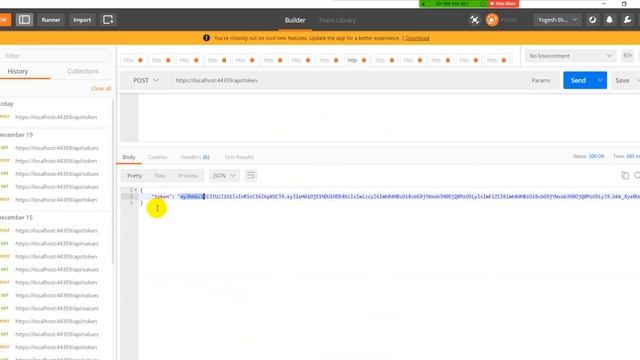The image size is (640, 360).
Task: Open the HTTP method POST dropdown
Action: coord(146,80)
